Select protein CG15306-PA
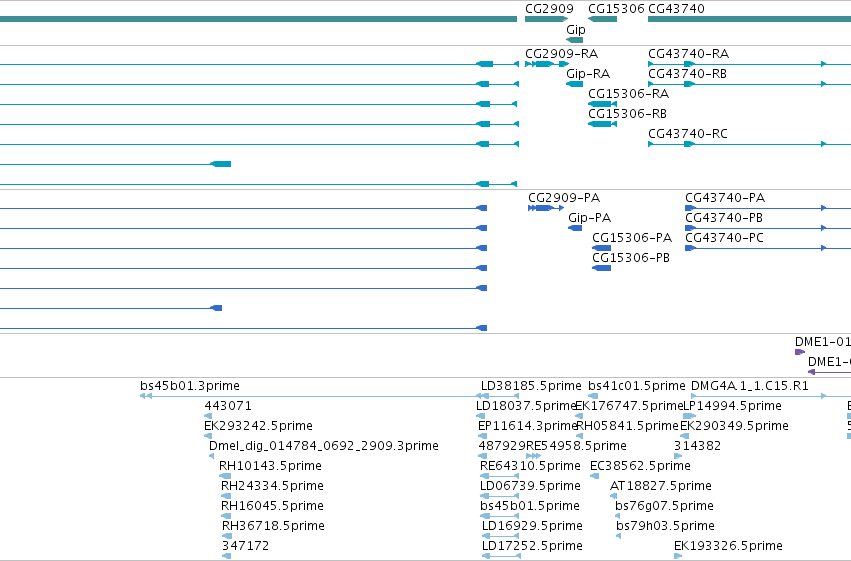Image resolution: width=851 pixels, height=561 pixels. [x=632, y=238]
